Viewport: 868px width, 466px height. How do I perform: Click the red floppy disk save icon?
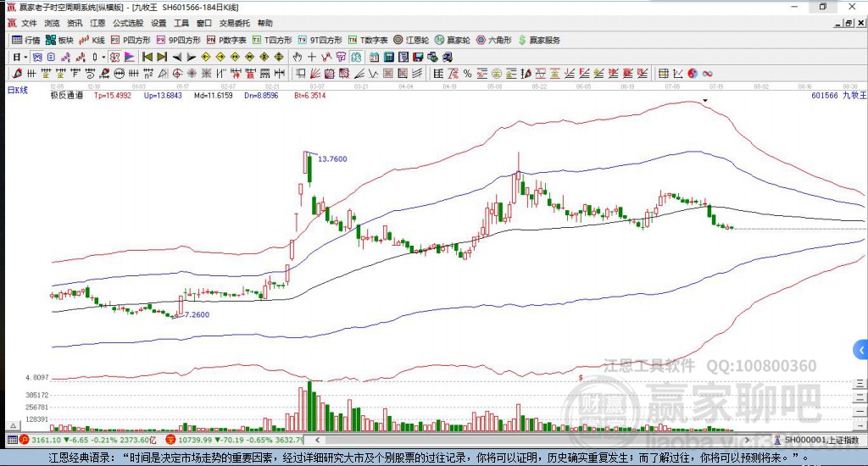coord(417,57)
